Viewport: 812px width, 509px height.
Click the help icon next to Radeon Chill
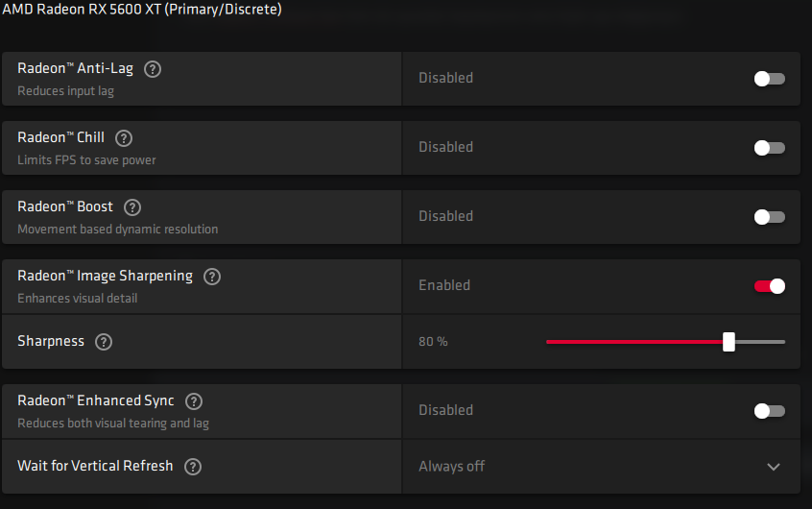124,138
